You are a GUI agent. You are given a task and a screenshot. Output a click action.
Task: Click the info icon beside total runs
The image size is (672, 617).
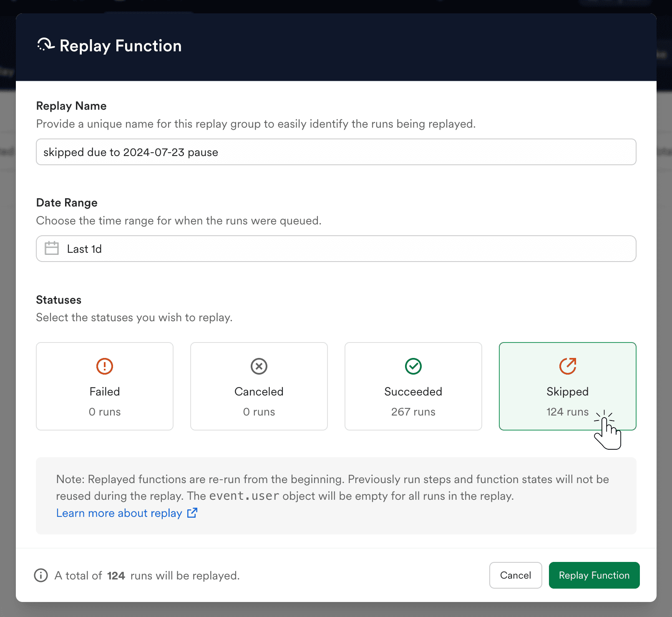41,575
